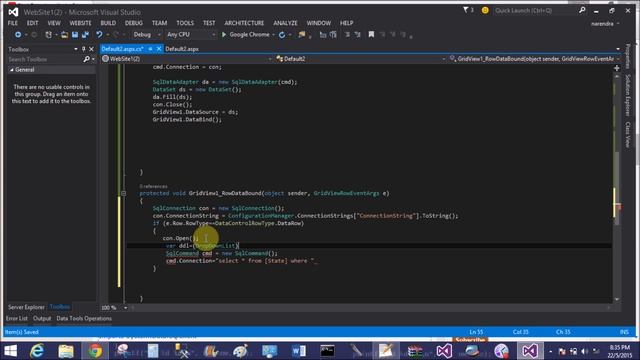Open Google Chrome from the taskbar

click(x=95, y=351)
